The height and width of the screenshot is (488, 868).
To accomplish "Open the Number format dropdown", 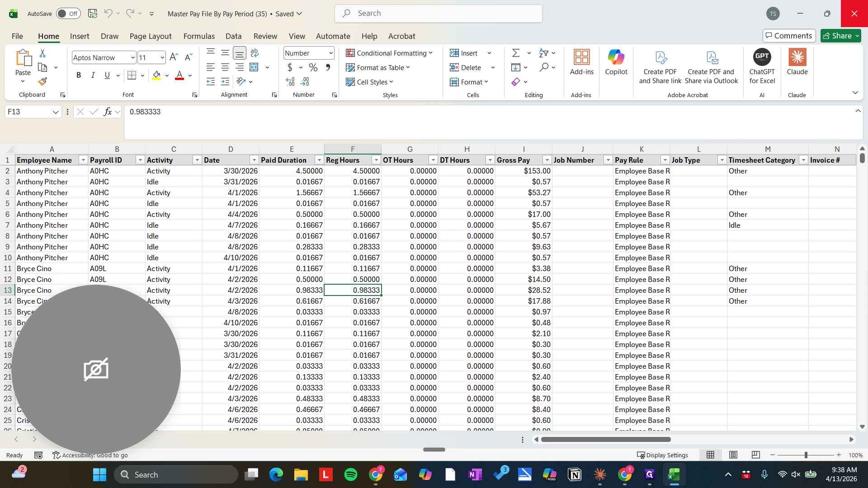I will (x=331, y=53).
